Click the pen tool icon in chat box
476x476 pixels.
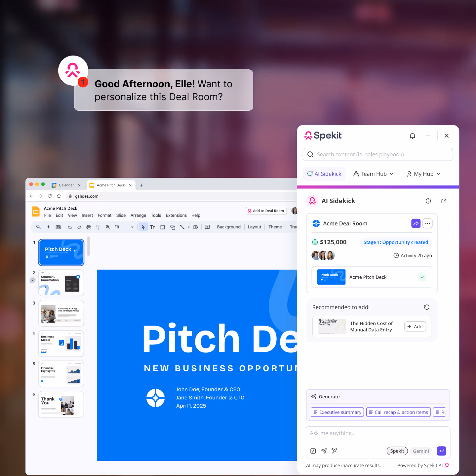[334, 451]
